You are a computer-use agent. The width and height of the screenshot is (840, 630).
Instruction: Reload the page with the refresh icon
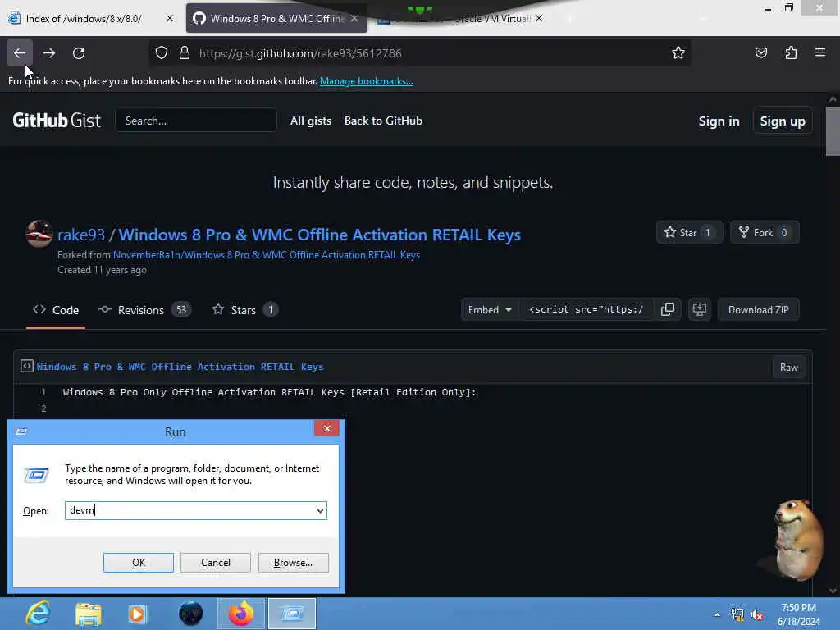click(x=79, y=53)
